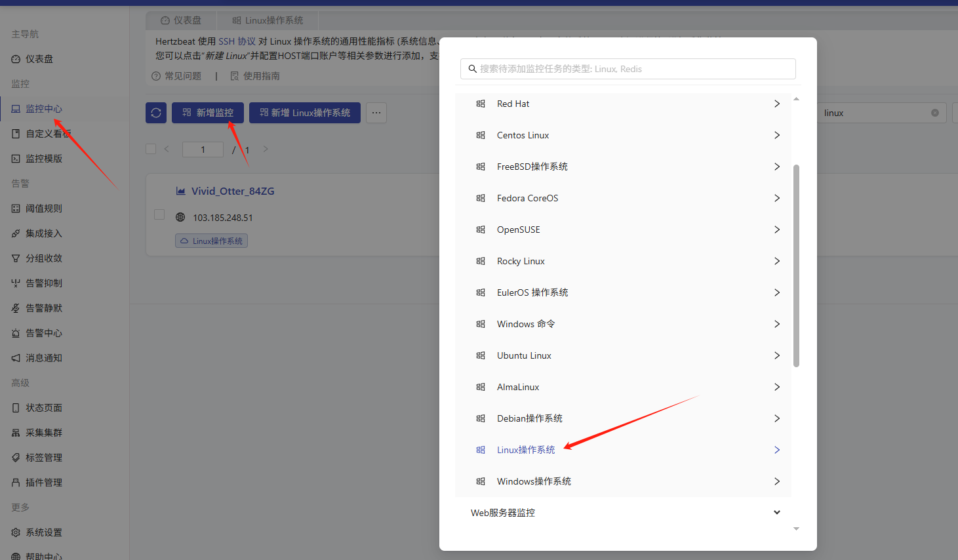Select FreeBSD操作系统 monitor type
The width and height of the screenshot is (958, 560).
623,167
